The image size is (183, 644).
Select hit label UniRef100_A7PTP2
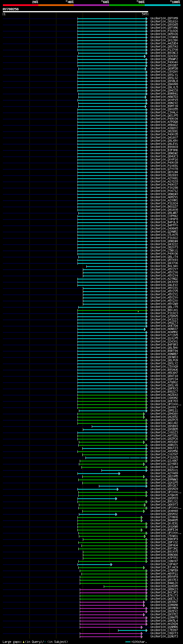coord(164,558)
